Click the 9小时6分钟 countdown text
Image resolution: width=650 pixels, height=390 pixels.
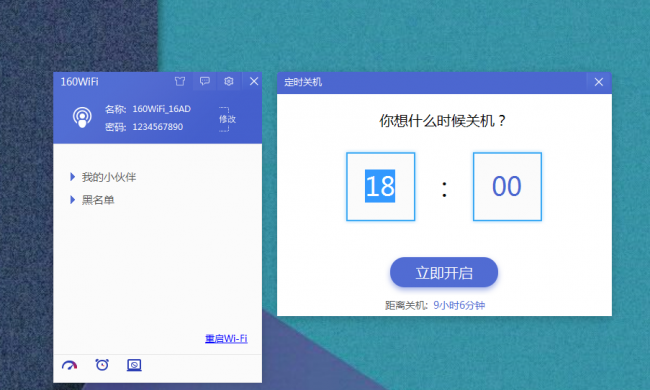click(459, 305)
